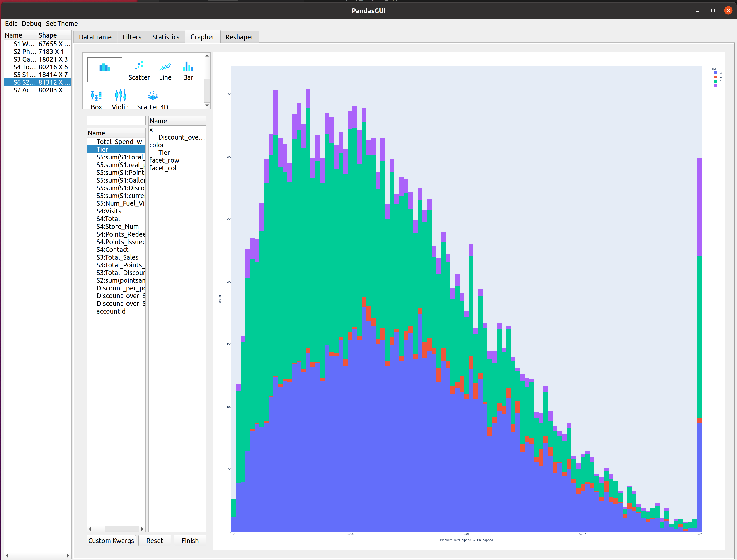
Task: Click the column search box above the column list
Action: [x=116, y=120]
